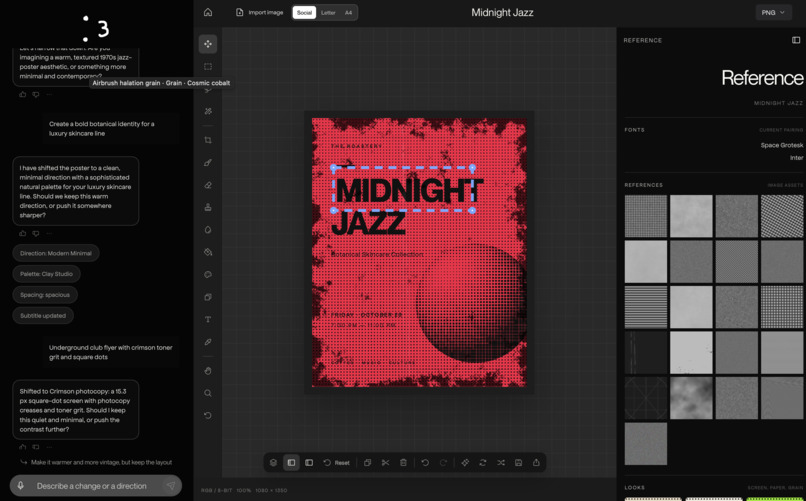Thumbs down the Crimson photocopy response
The height and width of the screenshot is (501, 806).
click(35, 447)
